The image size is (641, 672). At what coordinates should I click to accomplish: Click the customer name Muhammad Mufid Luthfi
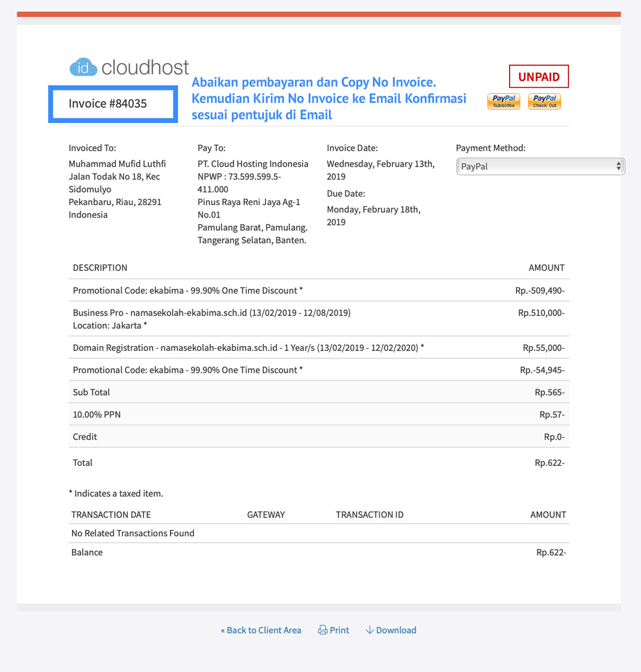pyautogui.click(x=117, y=164)
